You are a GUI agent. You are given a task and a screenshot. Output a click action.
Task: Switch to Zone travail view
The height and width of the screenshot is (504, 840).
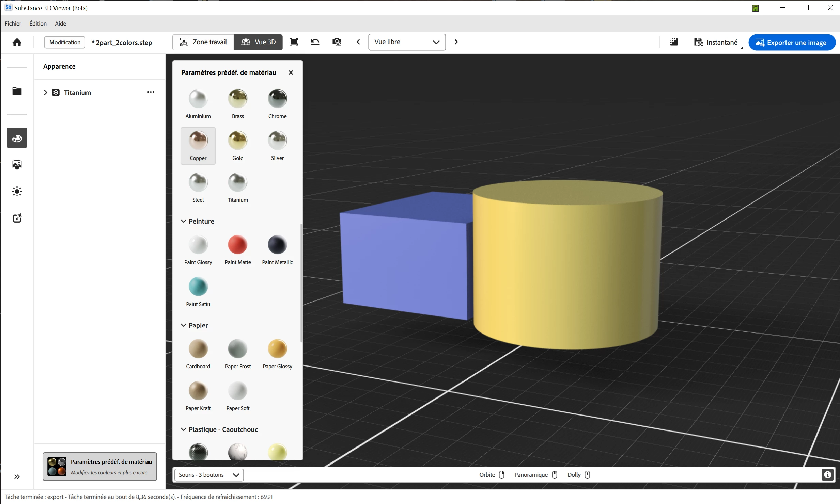tap(203, 42)
